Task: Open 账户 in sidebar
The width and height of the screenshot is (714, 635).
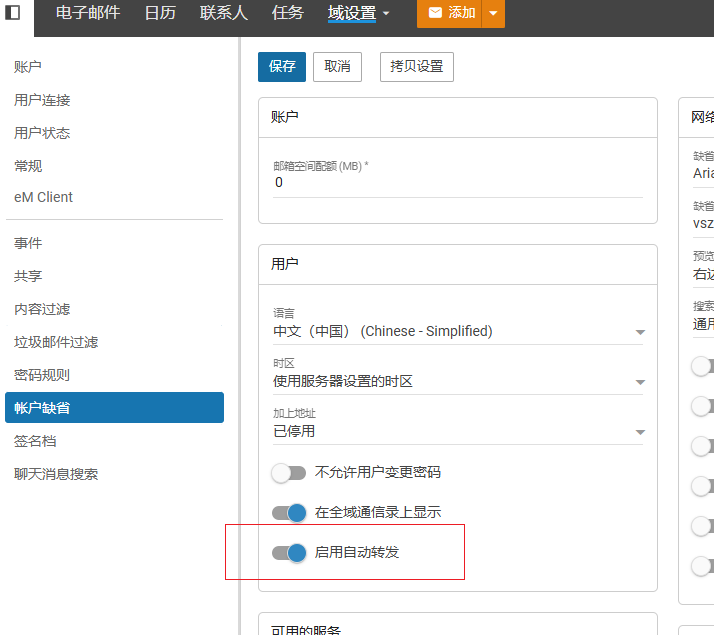Action: [28, 67]
